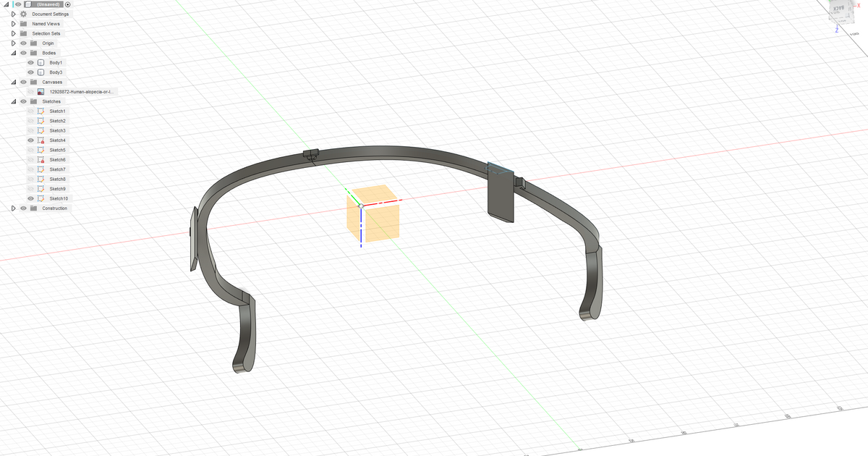
Task: Click the circular icon beside the (Unsaved) title
Action: (x=67, y=4)
